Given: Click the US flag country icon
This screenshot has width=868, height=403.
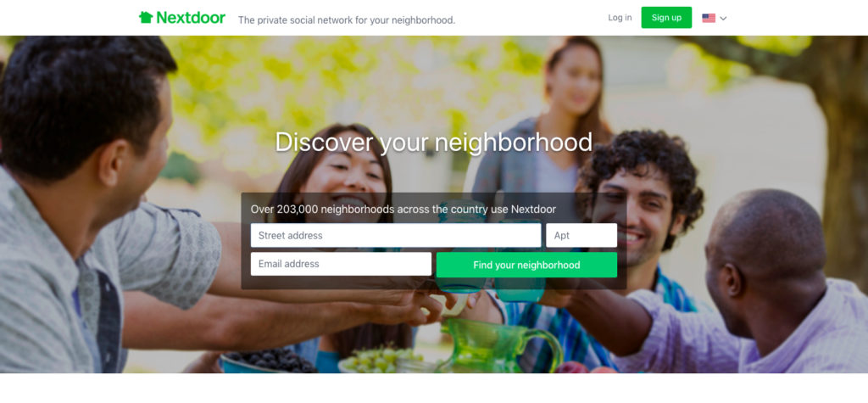Looking at the screenshot, I should [709, 18].
